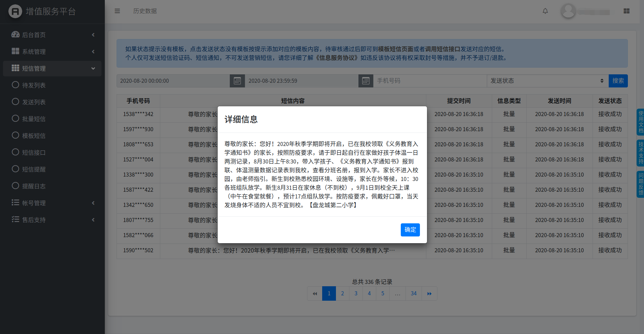Collapse the 短信管理 menu section
This screenshot has height=334, width=644.
pyautogui.click(x=52, y=69)
